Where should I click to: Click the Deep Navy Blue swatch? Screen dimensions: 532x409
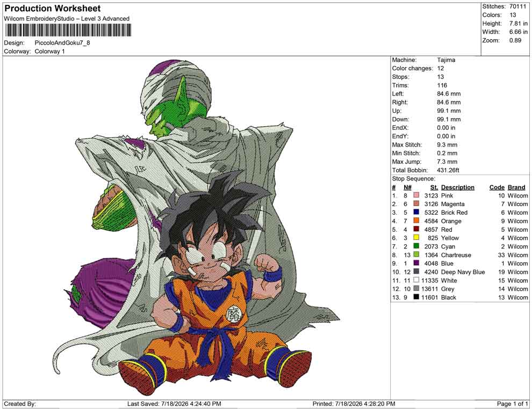(416, 272)
